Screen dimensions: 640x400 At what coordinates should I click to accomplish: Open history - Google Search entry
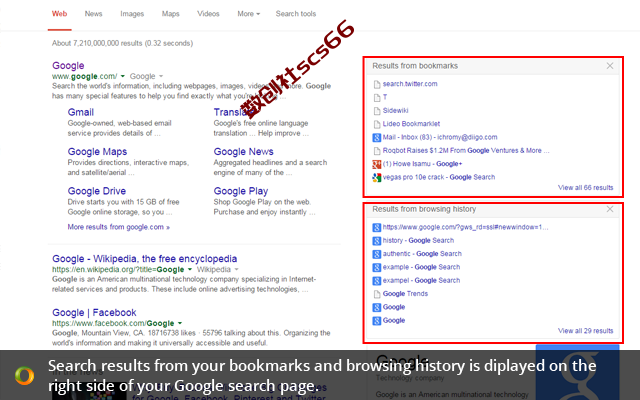418,240
